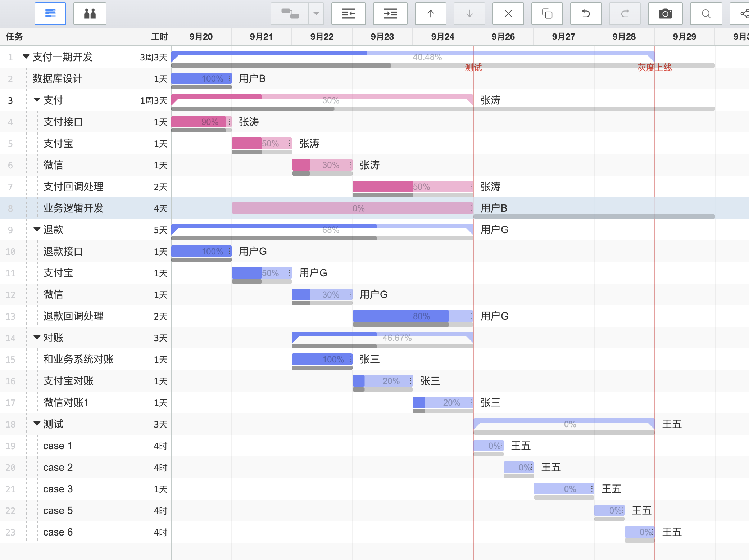Viewport: 749px width, 560px height.
Task: Select the case 3 task
Action: (58, 489)
